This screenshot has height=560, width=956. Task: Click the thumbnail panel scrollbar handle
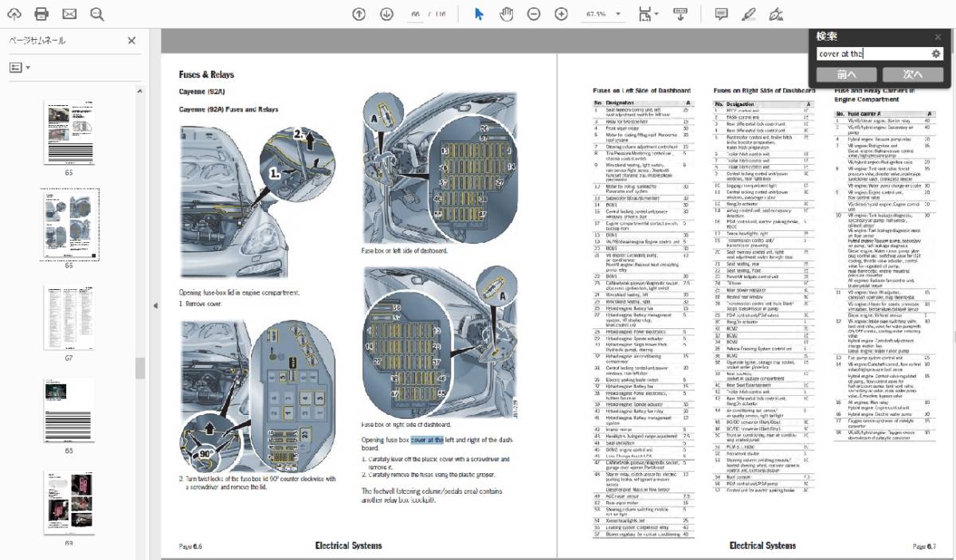[x=139, y=367]
